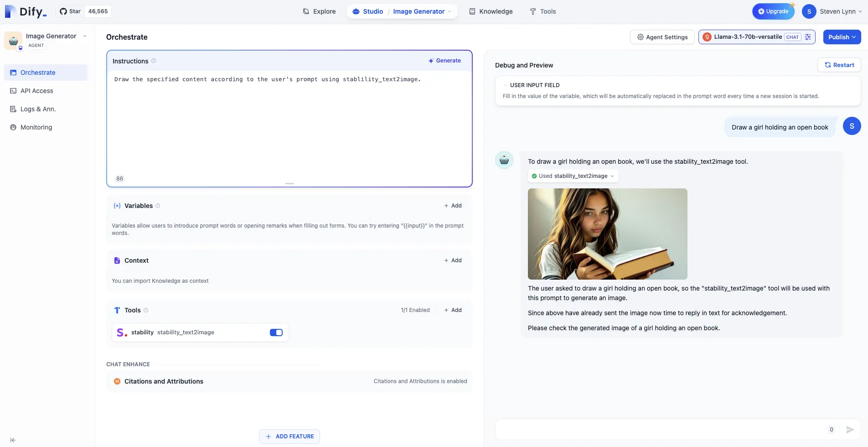Click the Restart button
This screenshot has height=447, width=868.
tap(839, 65)
